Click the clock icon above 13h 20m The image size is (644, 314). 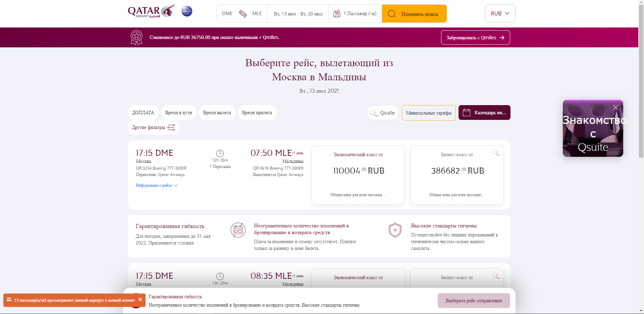(x=220, y=276)
